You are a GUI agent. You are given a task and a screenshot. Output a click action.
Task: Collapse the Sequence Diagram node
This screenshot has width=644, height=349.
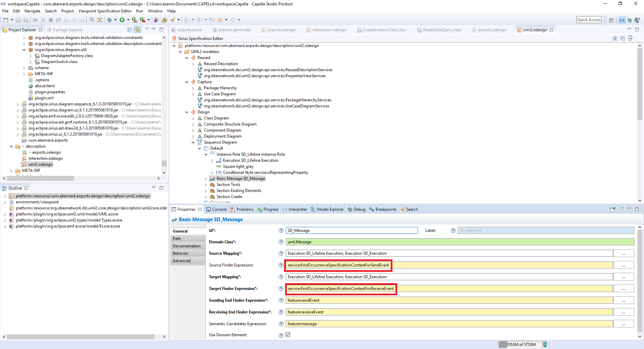(193, 142)
